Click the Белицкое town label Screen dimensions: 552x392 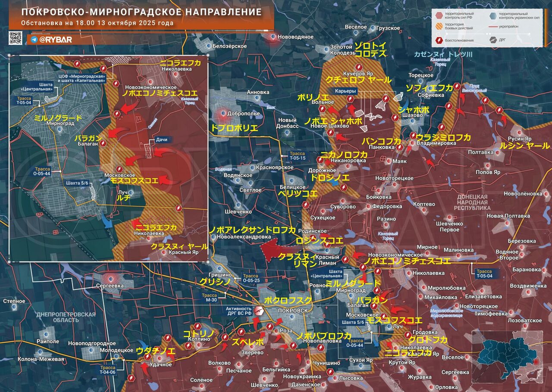(293, 187)
